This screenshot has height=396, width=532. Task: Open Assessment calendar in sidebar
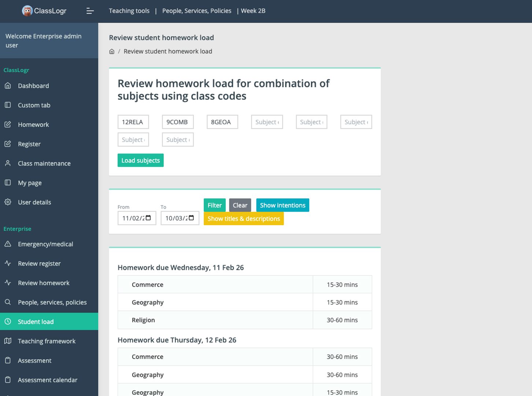[x=48, y=380]
